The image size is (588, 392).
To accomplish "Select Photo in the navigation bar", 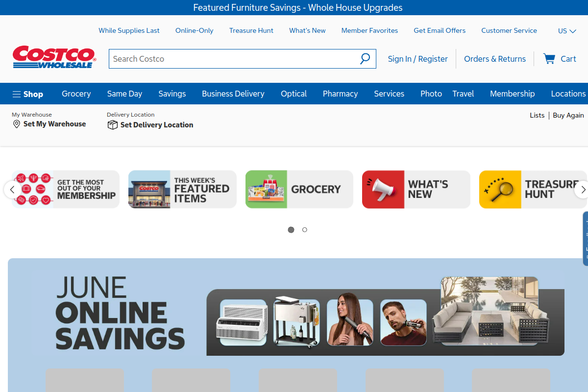I will [x=431, y=94].
